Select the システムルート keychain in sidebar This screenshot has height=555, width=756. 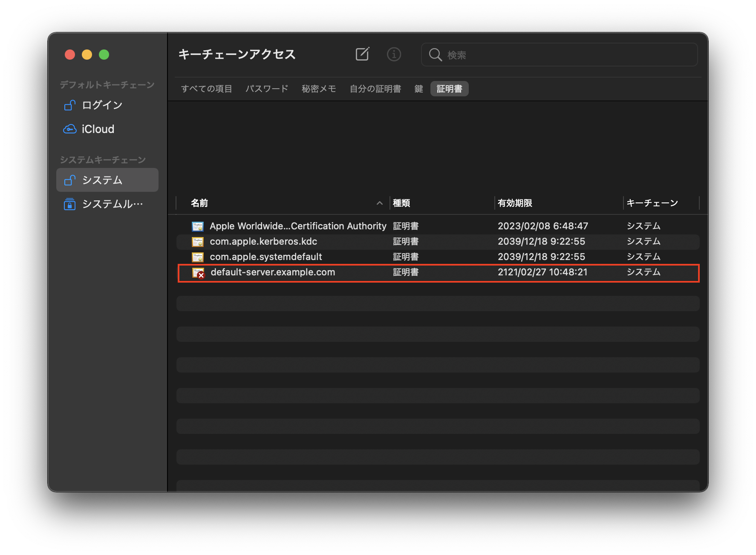click(x=107, y=204)
